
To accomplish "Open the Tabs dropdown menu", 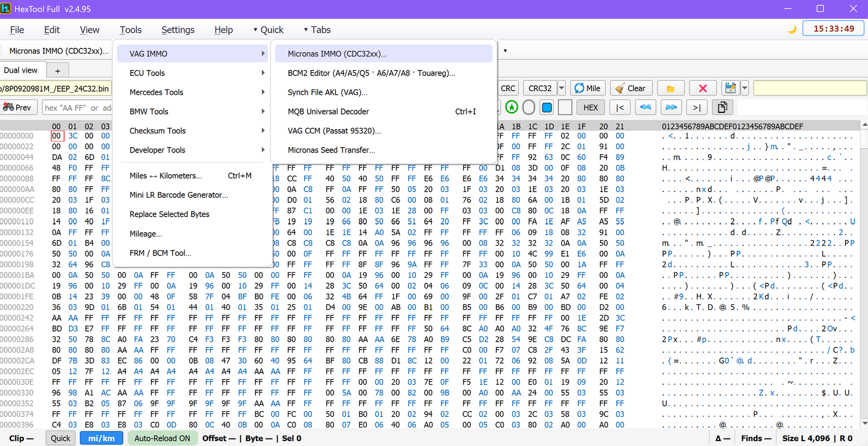I will [x=317, y=30].
